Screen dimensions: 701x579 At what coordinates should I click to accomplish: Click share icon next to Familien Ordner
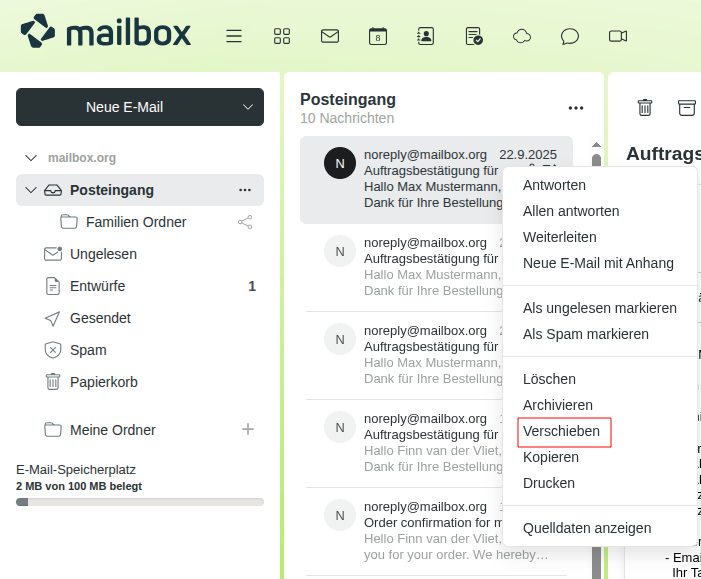pos(245,222)
